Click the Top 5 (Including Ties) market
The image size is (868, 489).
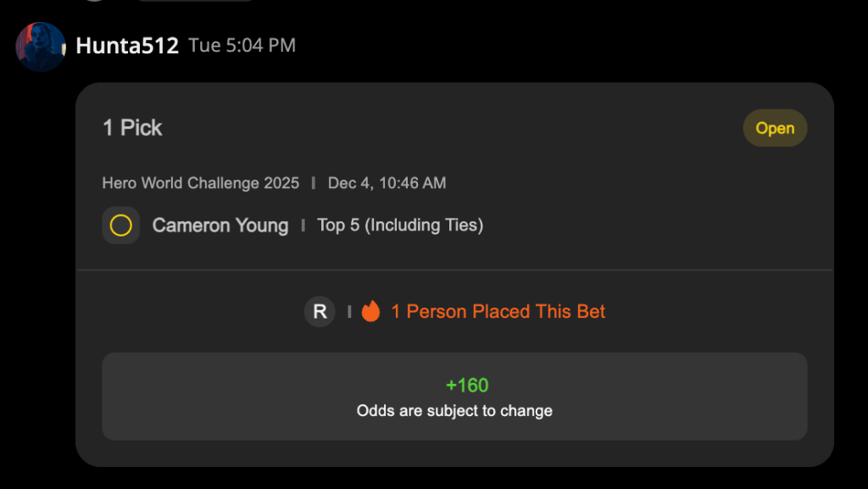pyautogui.click(x=400, y=225)
